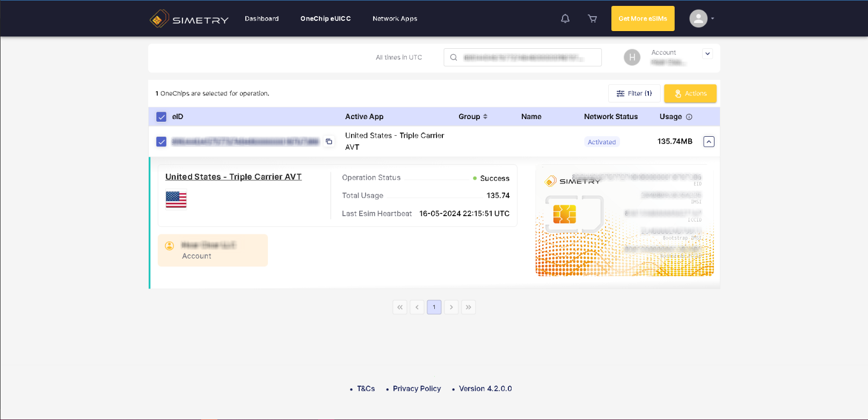Image resolution: width=868 pixels, height=420 pixels.
Task: Click the Activated network status badge
Action: pos(602,142)
